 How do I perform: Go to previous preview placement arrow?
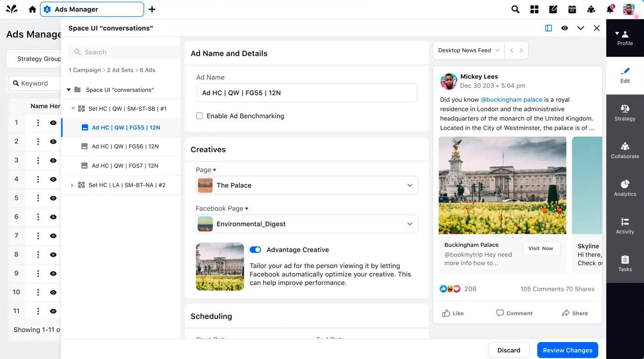[512, 50]
